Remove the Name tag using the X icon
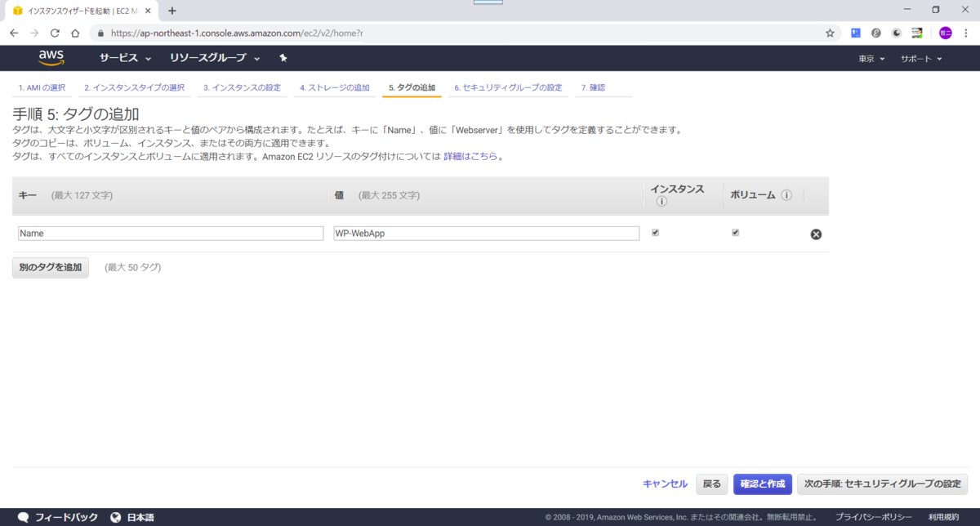980x526 pixels. point(815,234)
